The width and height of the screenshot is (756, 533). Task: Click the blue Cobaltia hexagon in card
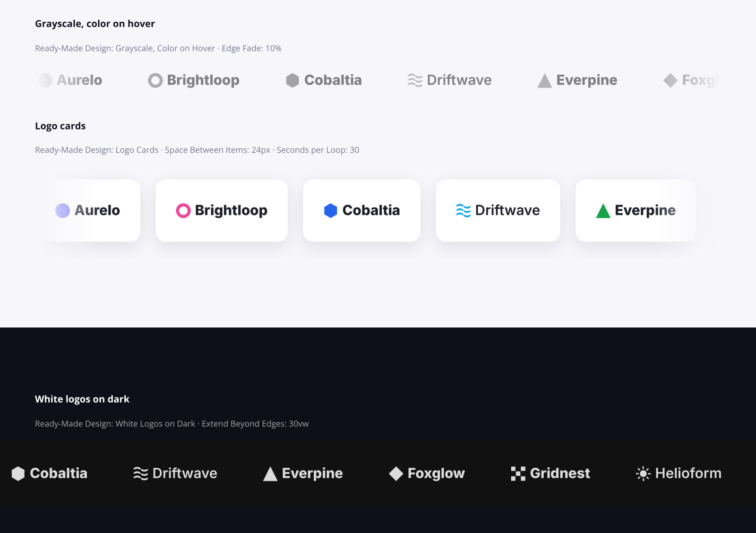click(x=331, y=210)
